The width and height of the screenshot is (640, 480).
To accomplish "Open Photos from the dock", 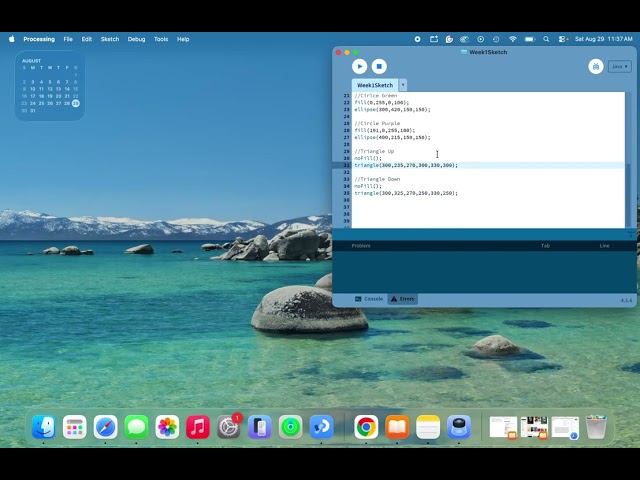I will coord(167,427).
